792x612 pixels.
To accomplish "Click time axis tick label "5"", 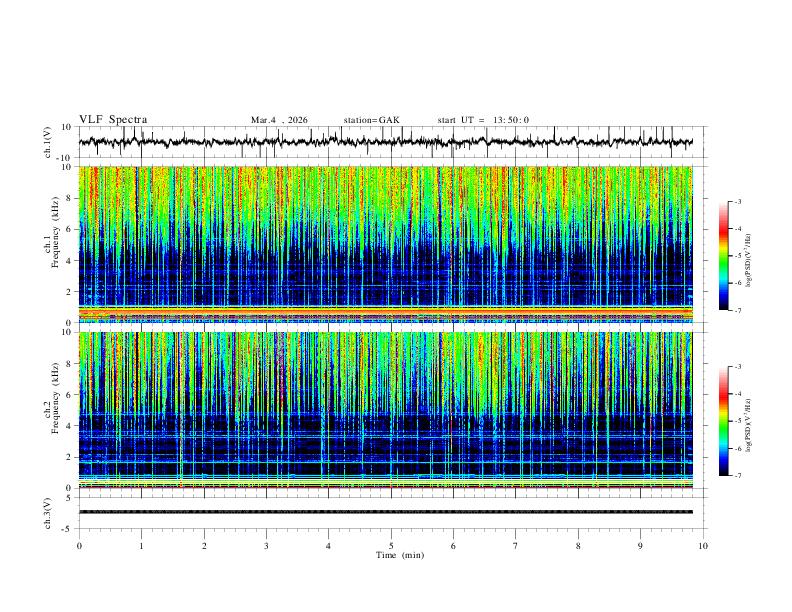I will [x=391, y=546].
